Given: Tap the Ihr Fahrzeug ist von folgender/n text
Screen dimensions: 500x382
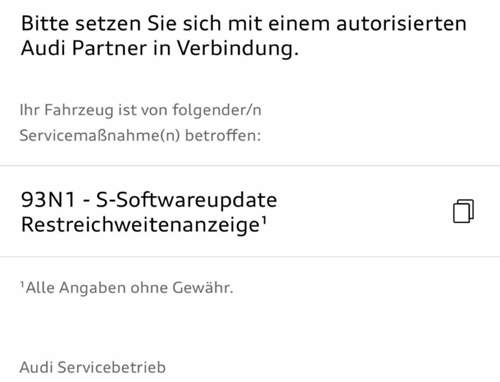Looking at the screenshot, I should click(140, 110).
